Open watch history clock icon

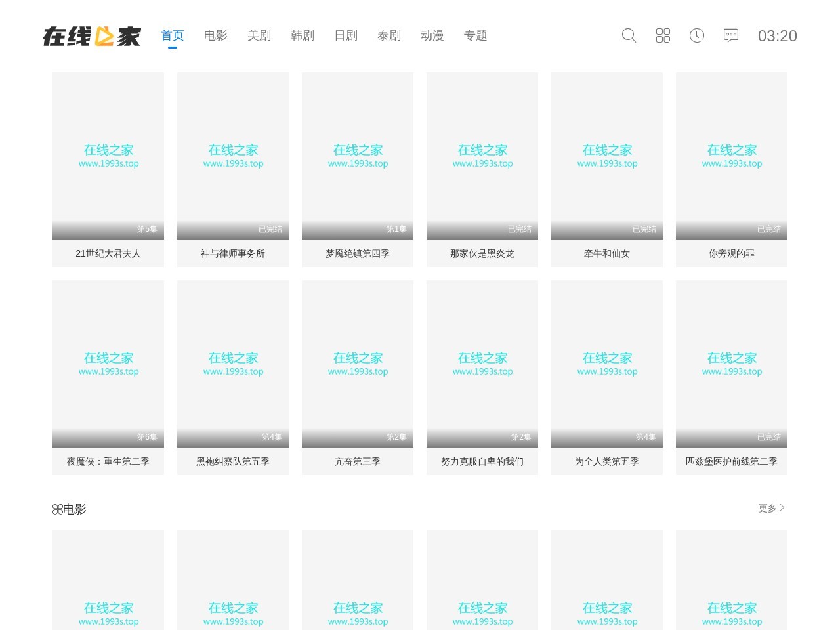click(x=697, y=35)
